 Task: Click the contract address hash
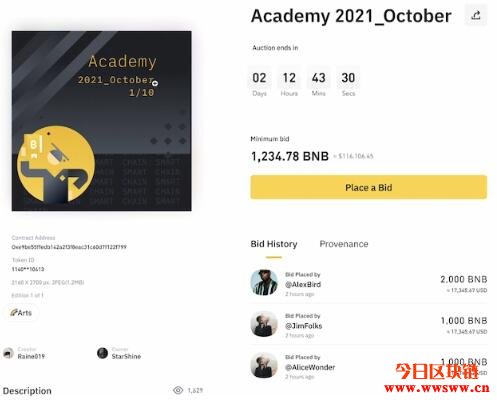pos(69,247)
